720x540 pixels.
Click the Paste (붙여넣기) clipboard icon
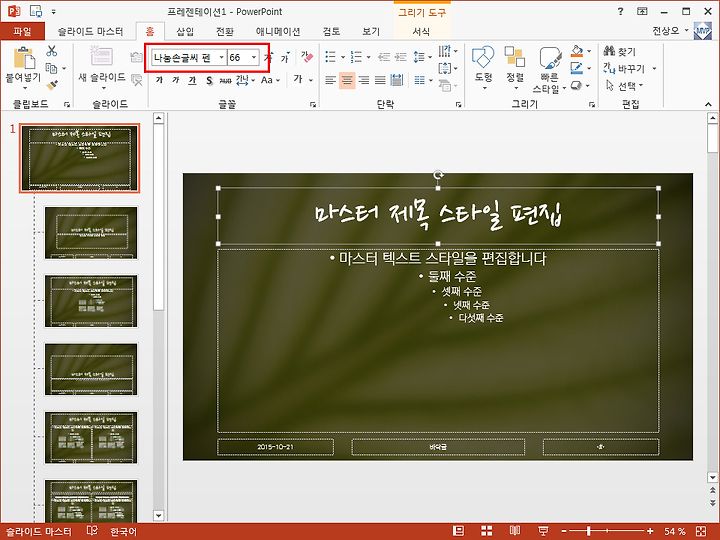pos(23,58)
